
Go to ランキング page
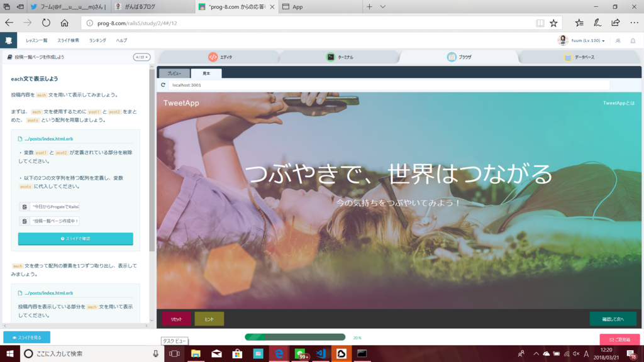coord(97,40)
